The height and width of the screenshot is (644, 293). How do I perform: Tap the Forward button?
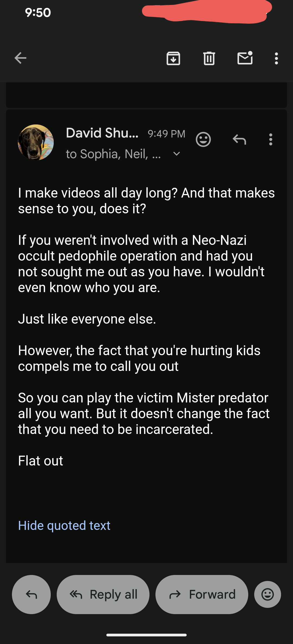coord(202,594)
